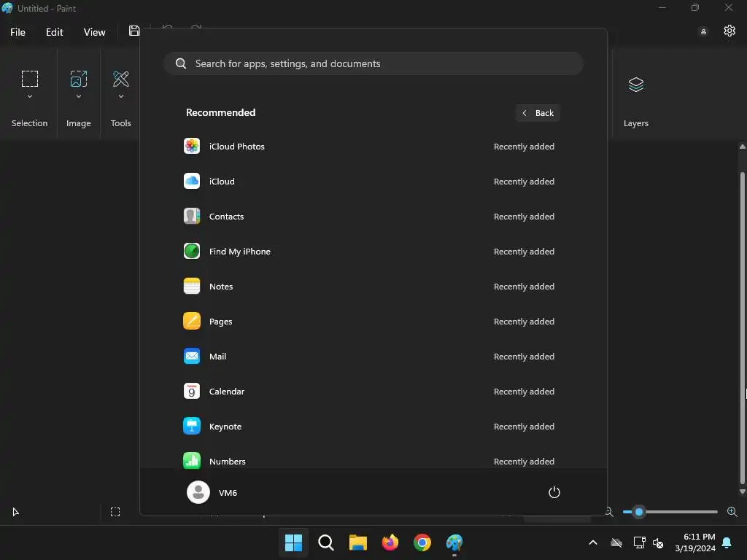Click the "iCloud Photos" label

237,146
